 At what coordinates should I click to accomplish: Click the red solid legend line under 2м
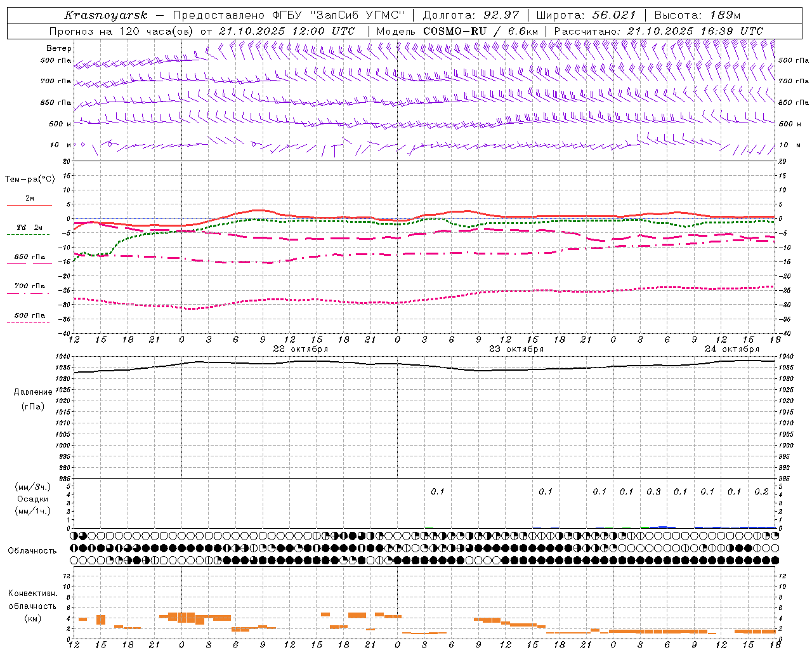[x=29, y=206]
